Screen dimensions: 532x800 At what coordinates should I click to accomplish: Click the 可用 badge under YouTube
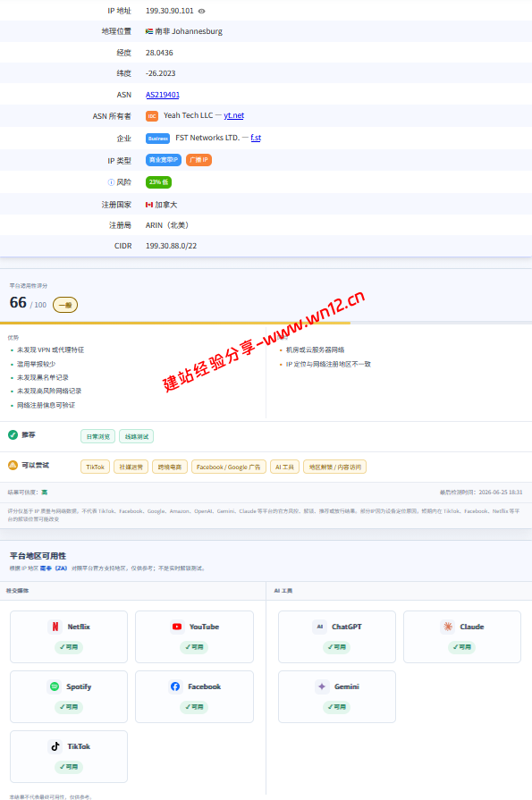pos(194,647)
